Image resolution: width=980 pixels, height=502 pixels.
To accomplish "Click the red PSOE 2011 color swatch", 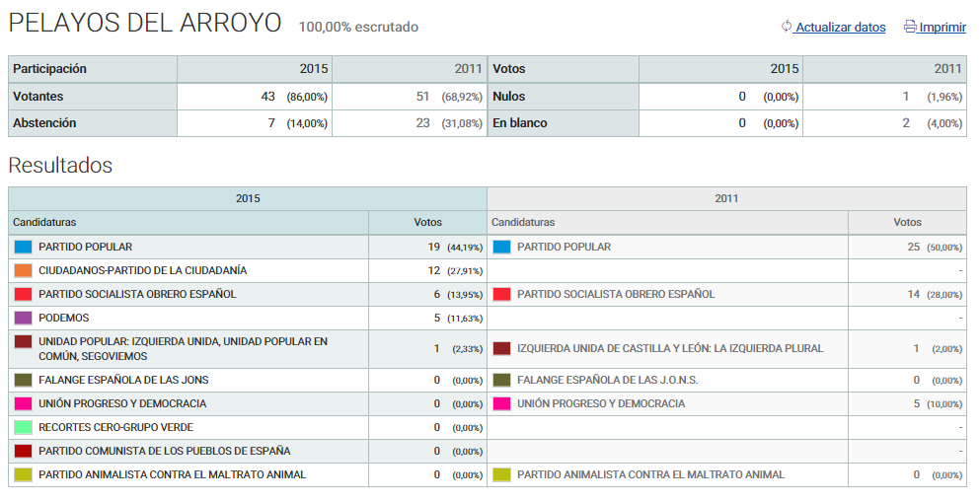I will [502, 294].
